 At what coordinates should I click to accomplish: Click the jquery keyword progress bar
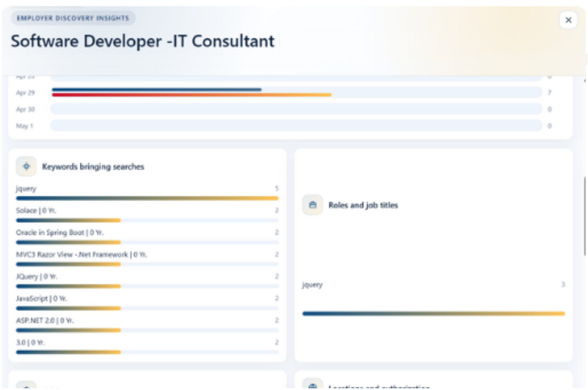tap(147, 198)
